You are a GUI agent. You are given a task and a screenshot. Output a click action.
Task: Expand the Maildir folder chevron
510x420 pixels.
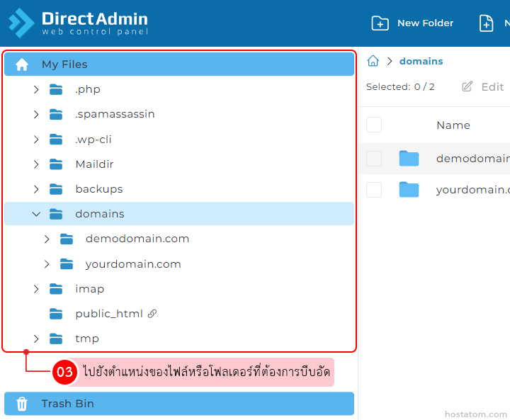(x=36, y=164)
